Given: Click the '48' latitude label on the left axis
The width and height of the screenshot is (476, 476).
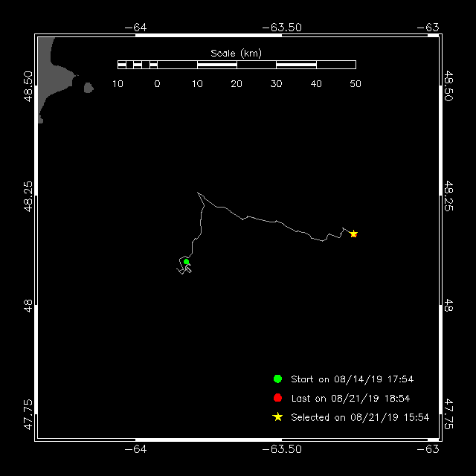Looking at the screenshot, I should (x=28, y=304).
